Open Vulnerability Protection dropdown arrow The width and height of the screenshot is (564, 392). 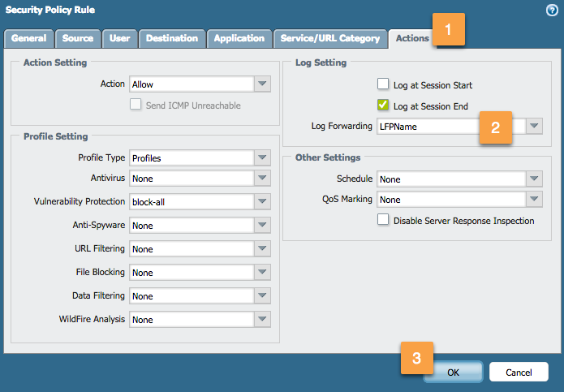pyautogui.click(x=261, y=201)
